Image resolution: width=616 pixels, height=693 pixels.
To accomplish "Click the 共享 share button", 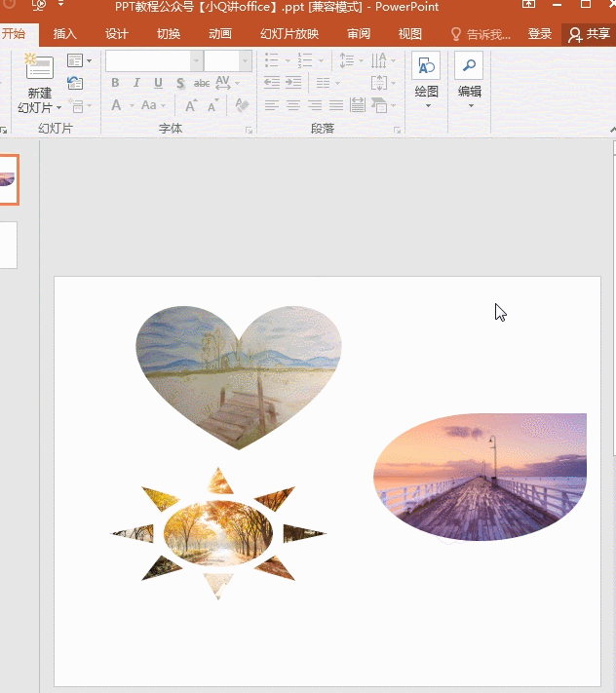I will [x=590, y=34].
